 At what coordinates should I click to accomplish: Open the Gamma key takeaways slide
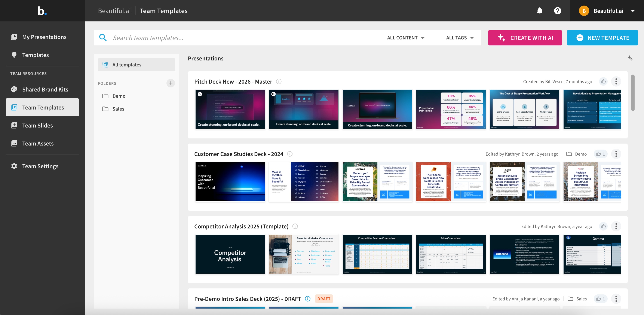point(524,254)
